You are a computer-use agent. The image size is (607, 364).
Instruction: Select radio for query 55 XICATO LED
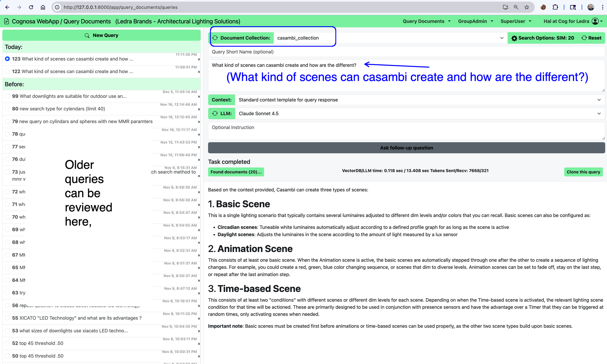pos(7,318)
